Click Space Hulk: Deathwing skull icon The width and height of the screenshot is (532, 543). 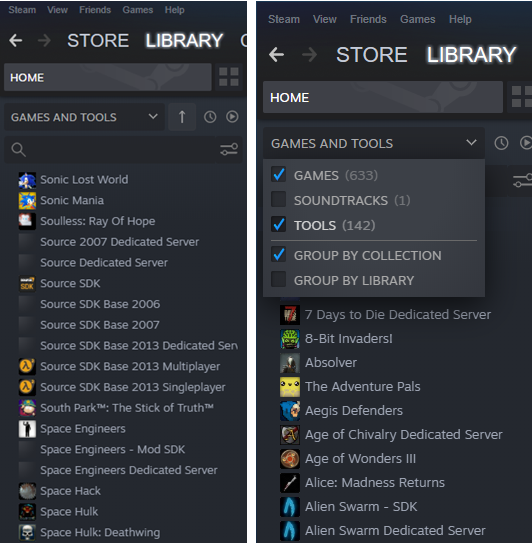point(27,533)
